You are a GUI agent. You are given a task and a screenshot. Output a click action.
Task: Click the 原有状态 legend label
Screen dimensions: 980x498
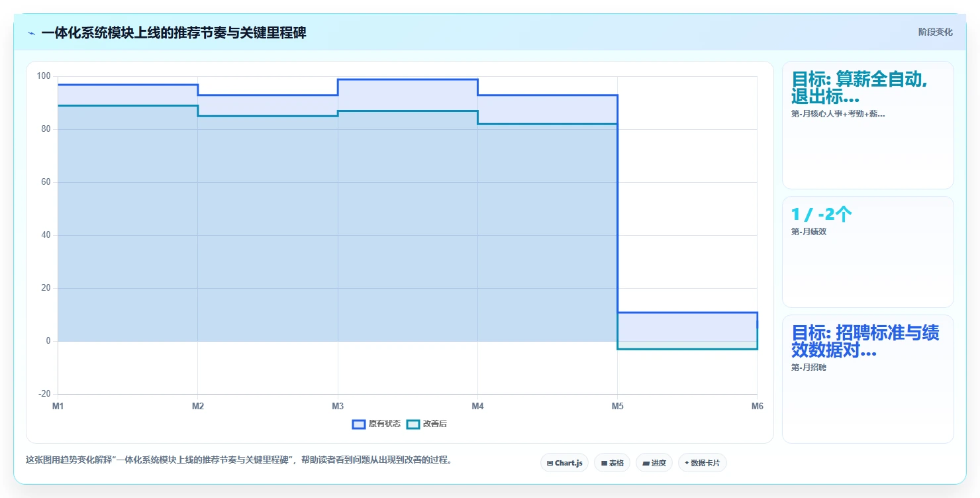(385, 424)
